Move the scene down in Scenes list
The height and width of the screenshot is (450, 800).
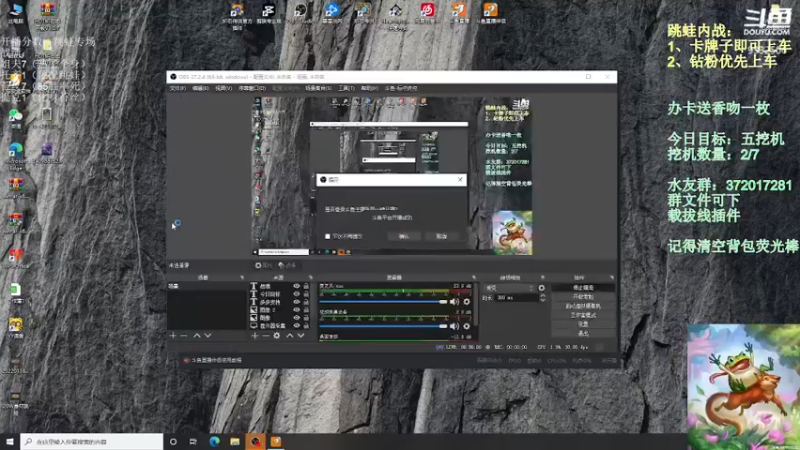click(208, 336)
